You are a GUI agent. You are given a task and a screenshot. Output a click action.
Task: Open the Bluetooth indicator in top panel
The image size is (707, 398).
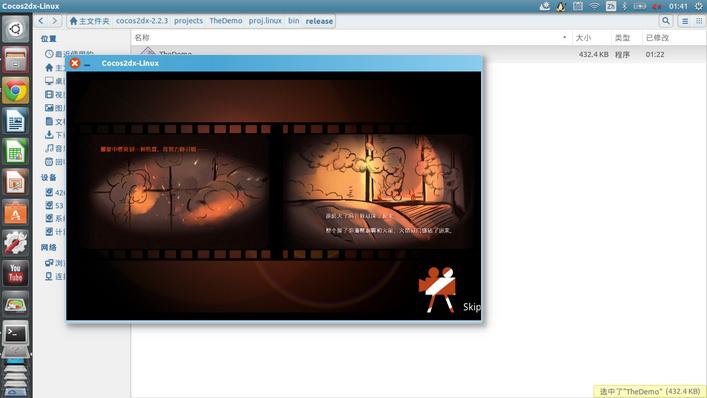[x=625, y=6]
